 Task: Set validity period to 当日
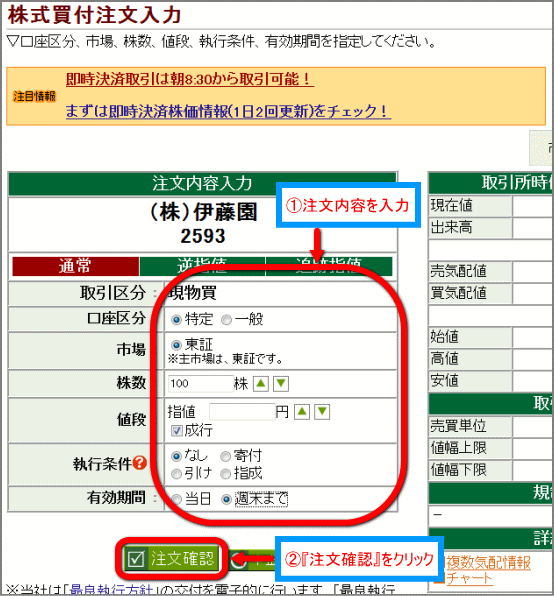click(x=176, y=499)
